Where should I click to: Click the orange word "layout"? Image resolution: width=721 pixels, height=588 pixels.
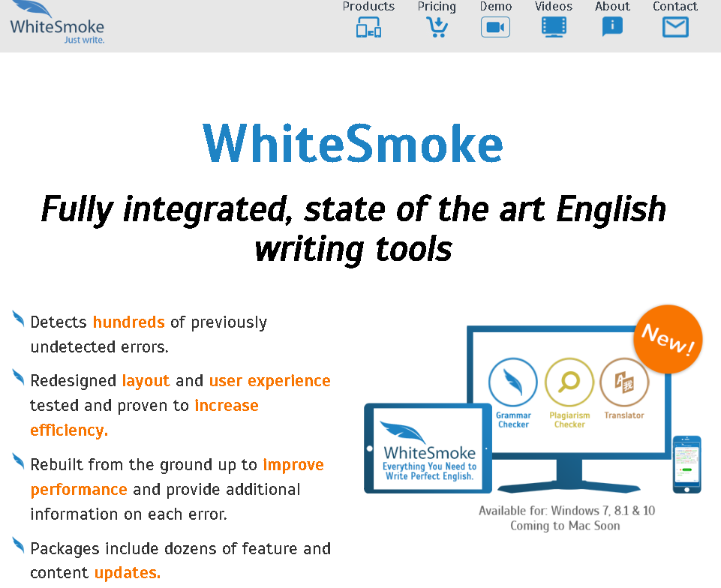coord(146,381)
